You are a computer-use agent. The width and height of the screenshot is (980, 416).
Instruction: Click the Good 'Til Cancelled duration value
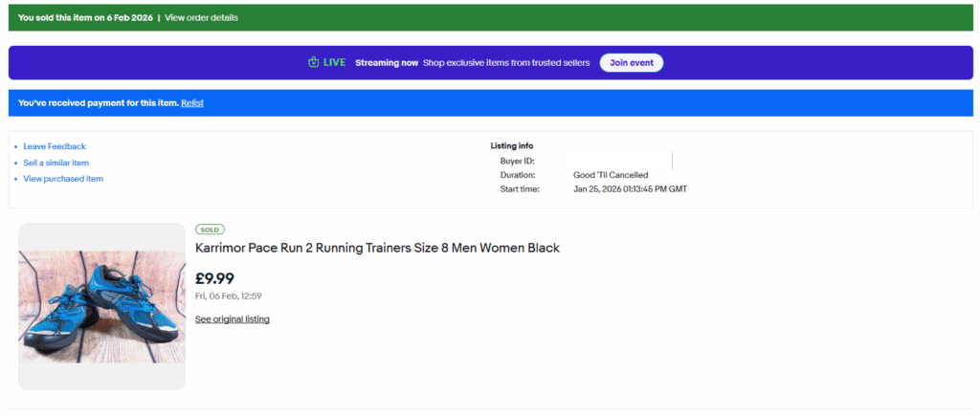pos(611,175)
